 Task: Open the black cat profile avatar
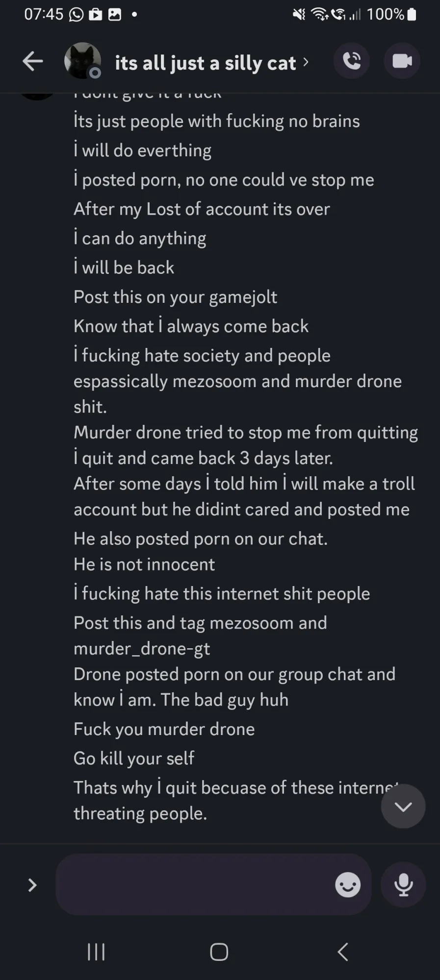coord(82,61)
